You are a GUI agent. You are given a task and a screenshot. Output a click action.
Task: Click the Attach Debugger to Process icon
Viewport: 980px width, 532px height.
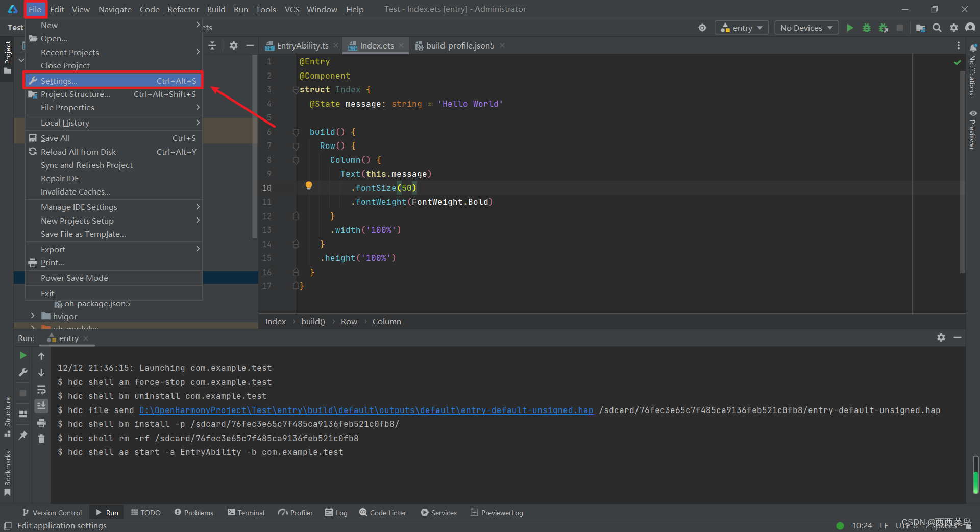[x=884, y=28]
